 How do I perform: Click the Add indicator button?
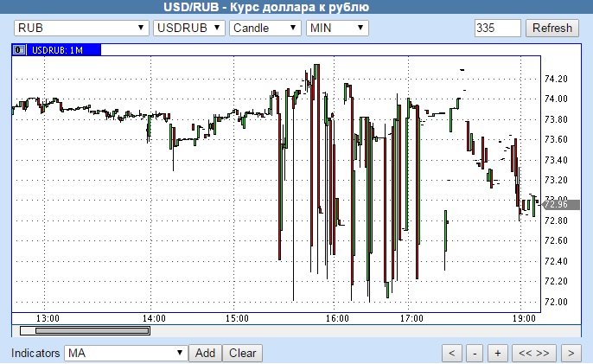[205, 353]
